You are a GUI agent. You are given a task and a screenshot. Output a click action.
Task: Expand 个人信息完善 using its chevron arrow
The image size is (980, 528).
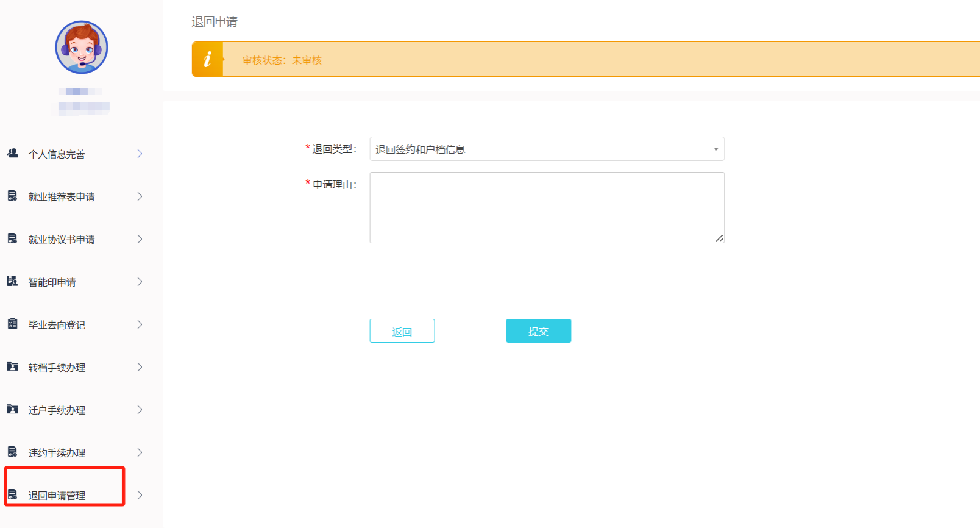click(140, 154)
